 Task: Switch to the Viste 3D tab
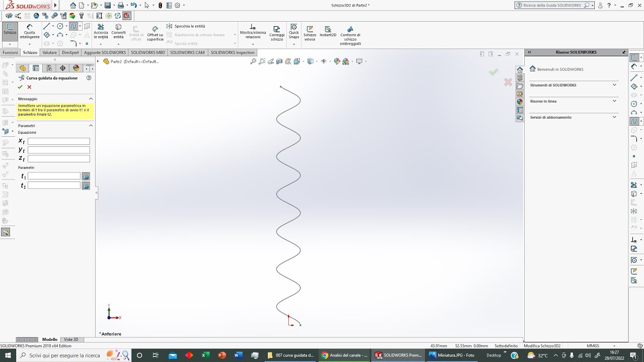click(x=71, y=339)
